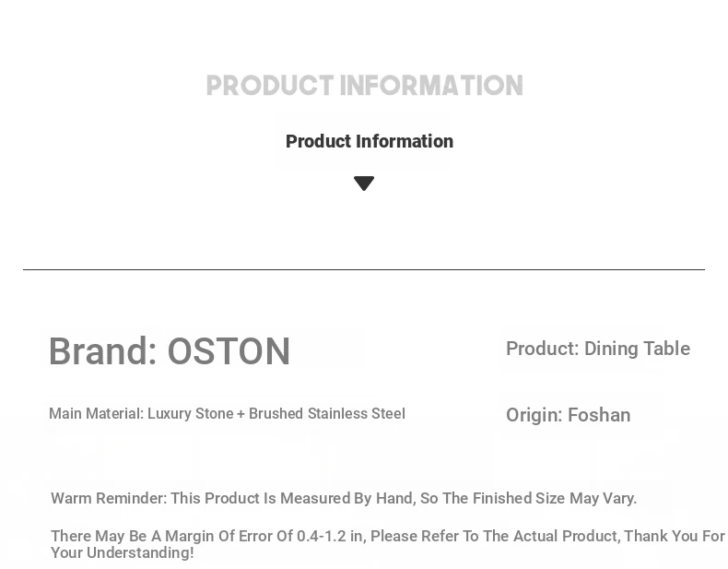This screenshot has width=728, height=569.
Task: Click the Your Understanding! closing text
Action: tap(122, 552)
